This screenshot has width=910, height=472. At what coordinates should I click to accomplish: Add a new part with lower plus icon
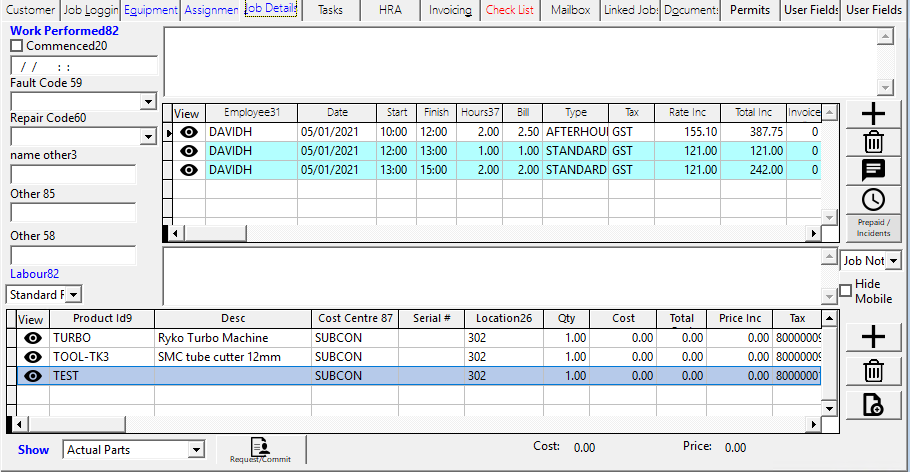point(873,337)
